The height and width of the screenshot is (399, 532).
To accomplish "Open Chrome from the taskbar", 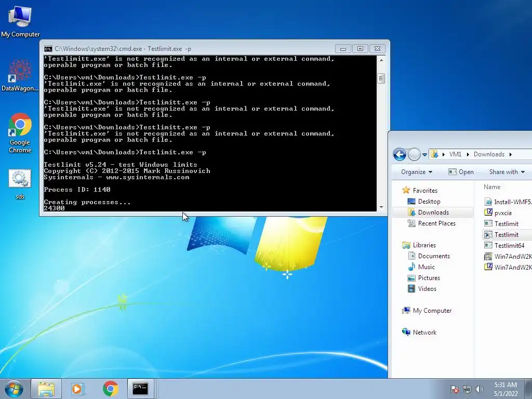I will (x=110, y=389).
